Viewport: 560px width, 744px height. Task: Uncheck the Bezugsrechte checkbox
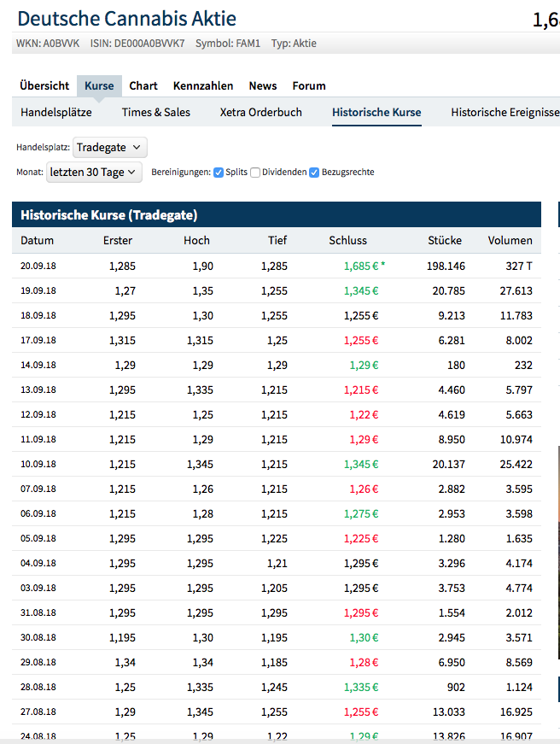pyautogui.click(x=314, y=173)
